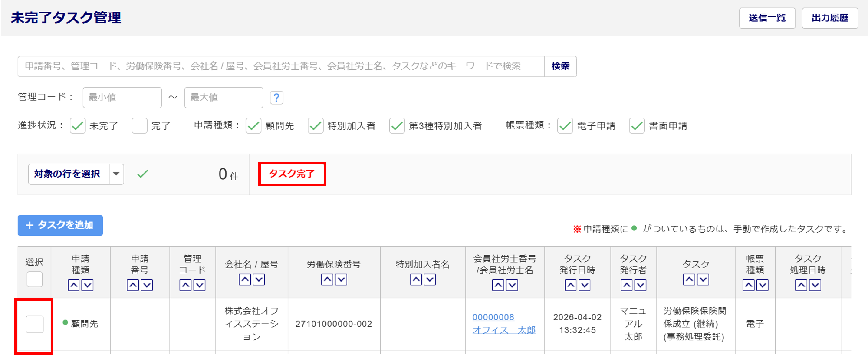Uncheck the 未完了 progress checkbox
Image resolution: width=868 pixels, height=355 pixels.
(78, 126)
